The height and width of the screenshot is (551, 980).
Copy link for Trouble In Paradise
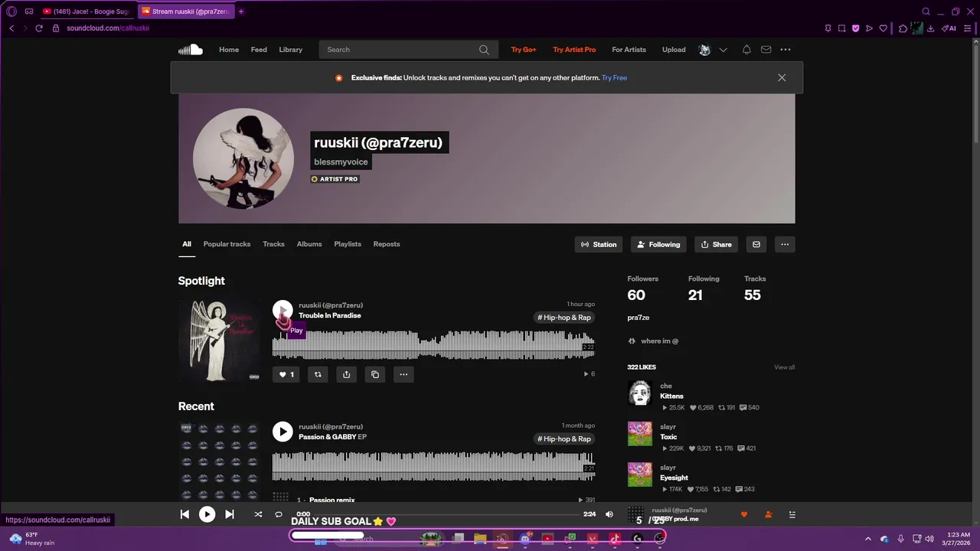pos(375,374)
